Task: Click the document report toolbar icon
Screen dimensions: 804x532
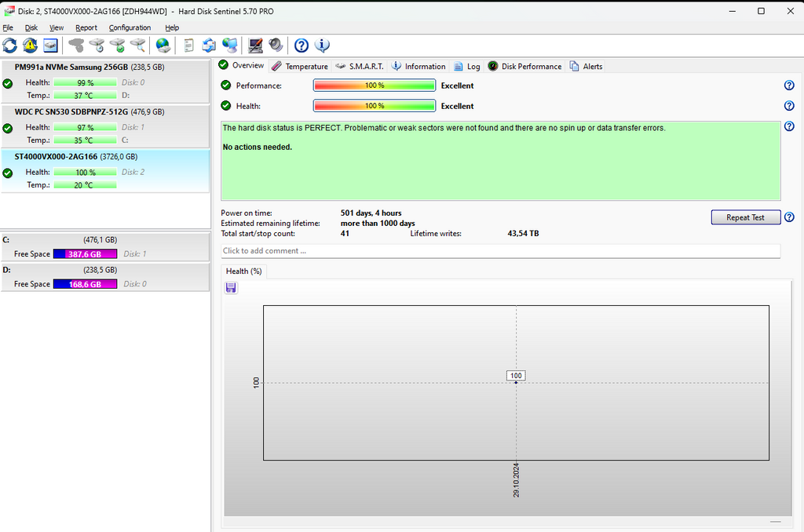Action: [188, 45]
